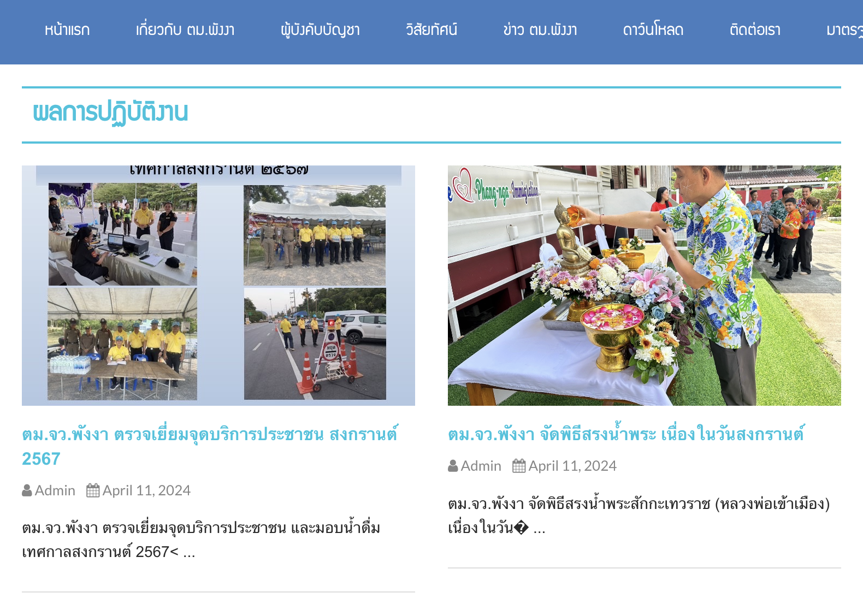
Task: Click the ผลการปฏิบัติงาน section heading
Action: pyautogui.click(x=110, y=112)
